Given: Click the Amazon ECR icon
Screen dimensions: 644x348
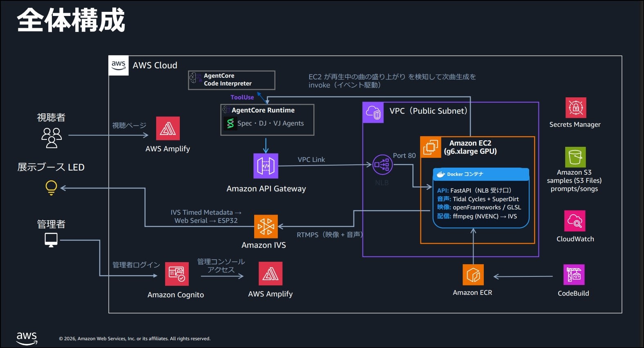Looking at the screenshot, I should [x=473, y=275].
